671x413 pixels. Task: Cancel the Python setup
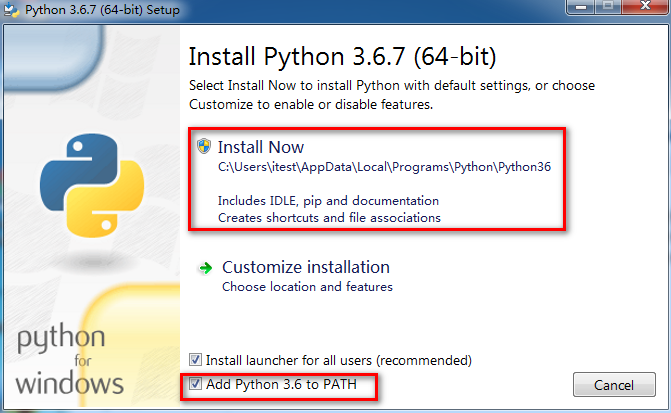[614, 385]
